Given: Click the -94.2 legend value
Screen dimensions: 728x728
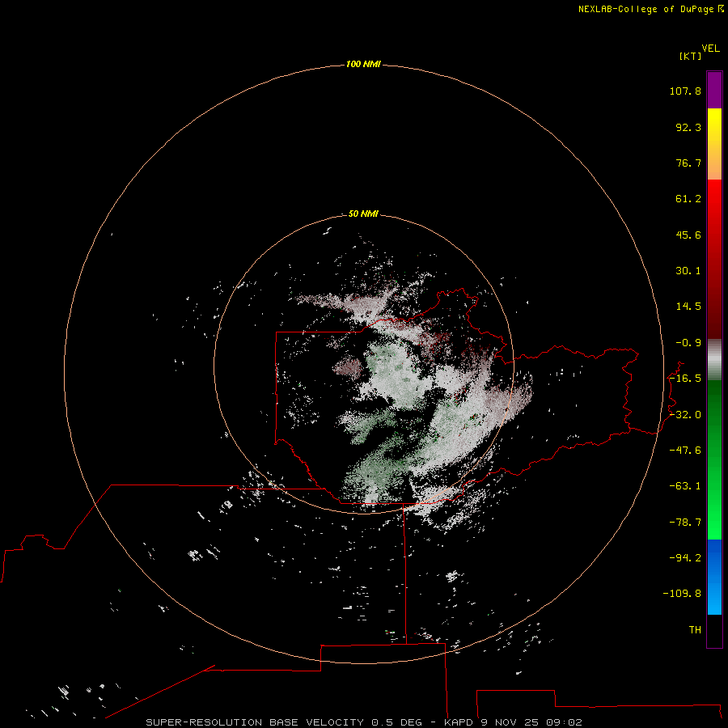Looking at the screenshot, I should pyautogui.click(x=685, y=558).
